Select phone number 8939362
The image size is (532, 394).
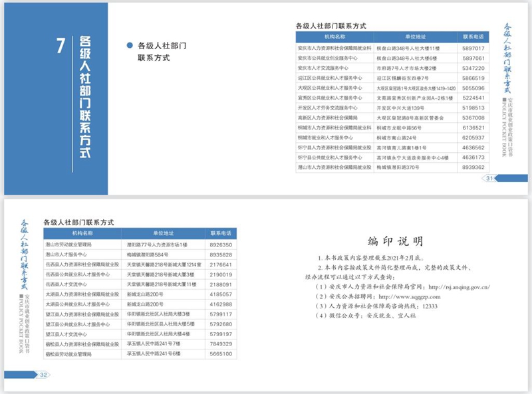tap(473, 167)
